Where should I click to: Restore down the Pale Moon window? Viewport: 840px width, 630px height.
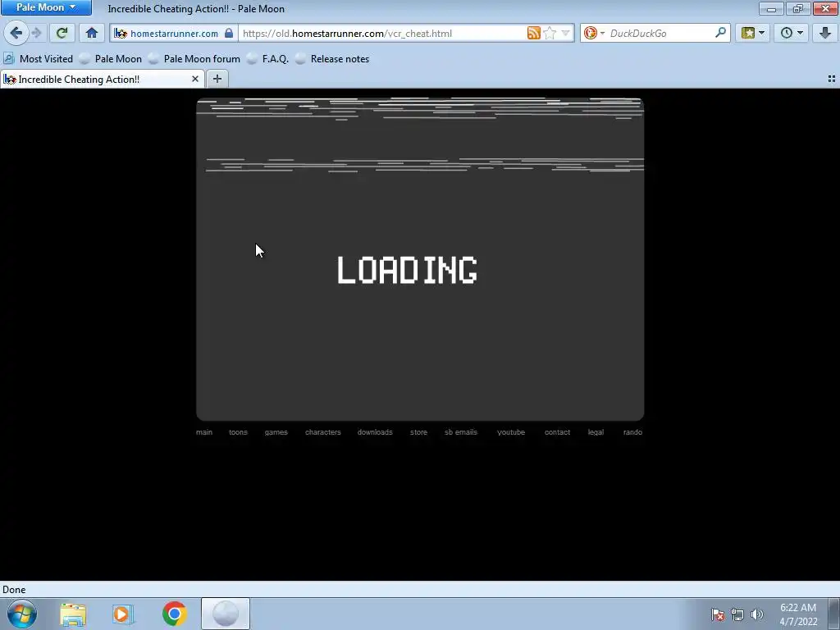tap(798, 8)
